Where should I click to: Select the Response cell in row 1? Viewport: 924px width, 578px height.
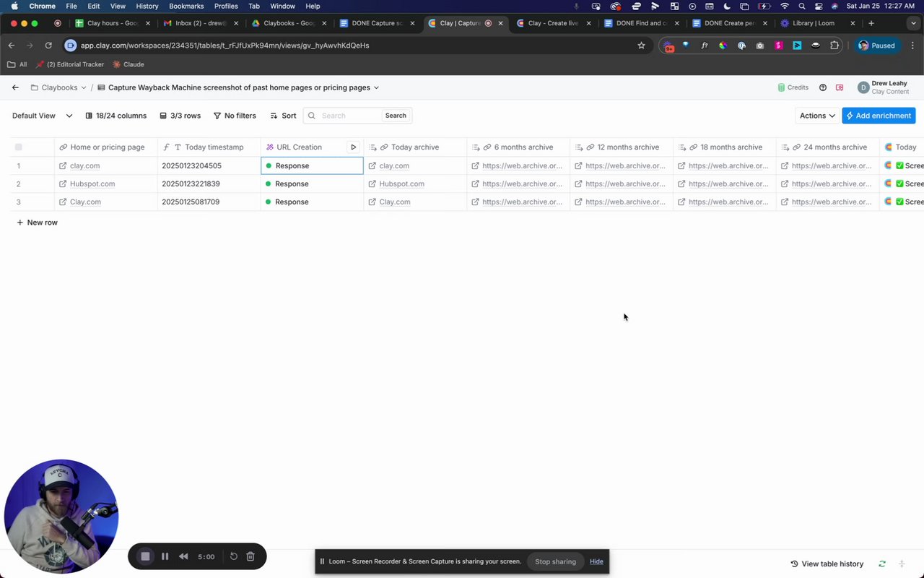312,166
